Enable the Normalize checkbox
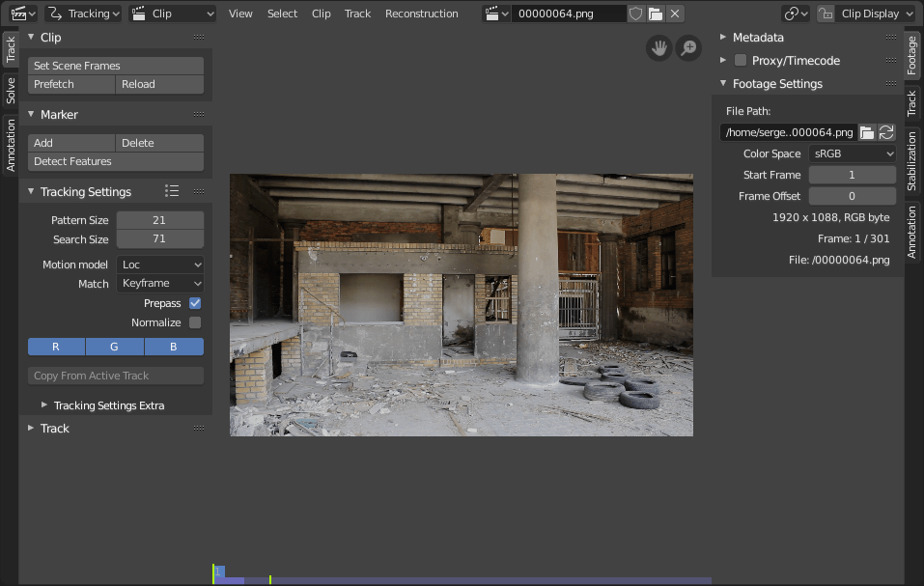Screen dimensions: 924x586 point(195,321)
